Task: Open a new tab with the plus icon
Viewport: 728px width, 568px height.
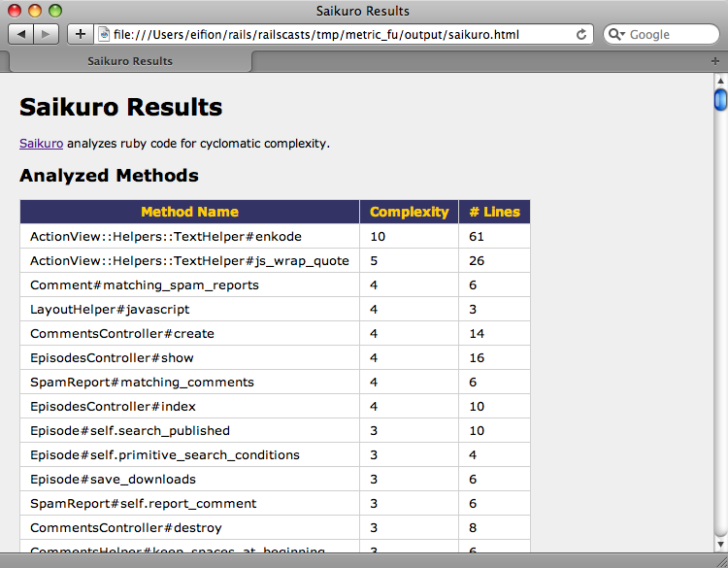Action: [x=715, y=61]
